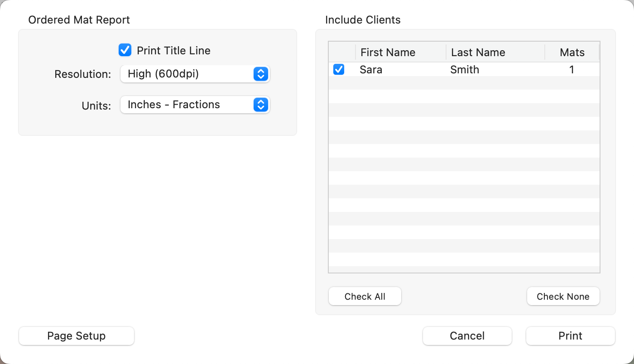Cancel the Ordered Mat Report dialog
Screen dimensions: 634x364
467,336
